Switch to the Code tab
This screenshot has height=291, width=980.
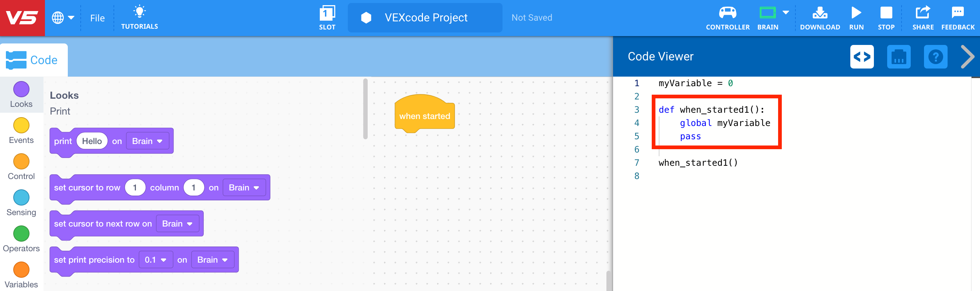tap(34, 59)
